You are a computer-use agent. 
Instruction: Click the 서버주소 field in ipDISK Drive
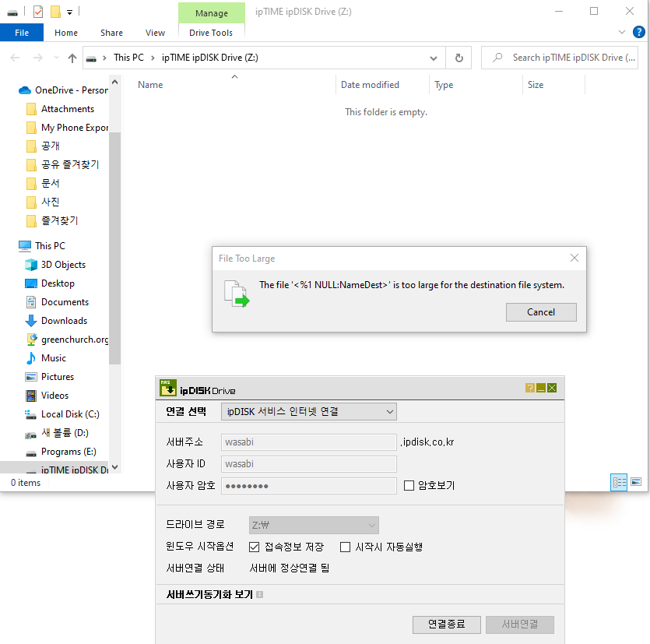(x=309, y=442)
